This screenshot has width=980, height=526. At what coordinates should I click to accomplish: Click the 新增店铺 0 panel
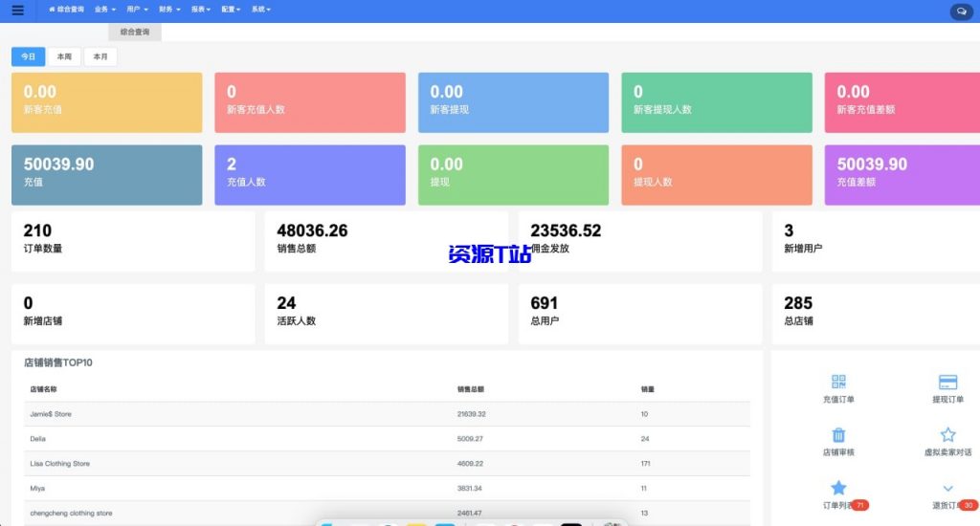[x=133, y=315]
